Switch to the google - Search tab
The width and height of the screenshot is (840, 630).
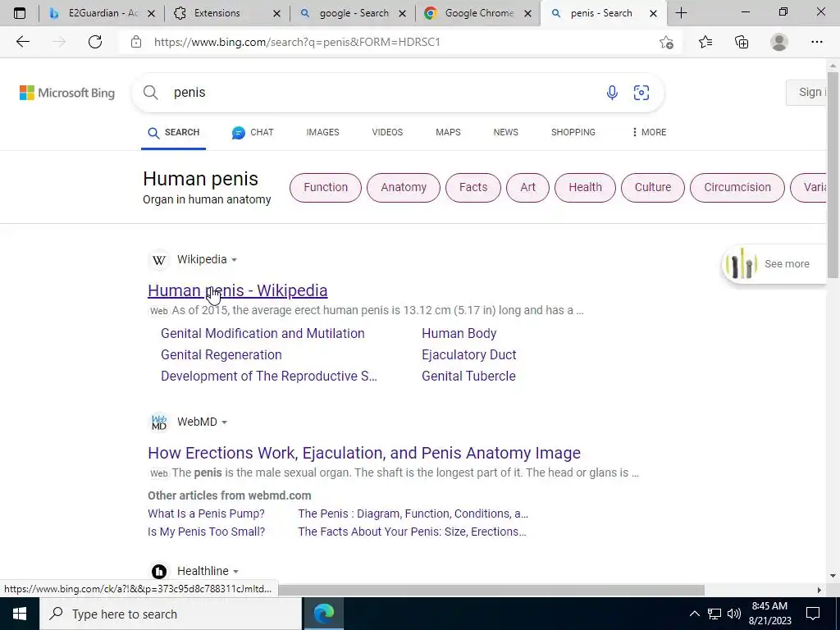352,13
